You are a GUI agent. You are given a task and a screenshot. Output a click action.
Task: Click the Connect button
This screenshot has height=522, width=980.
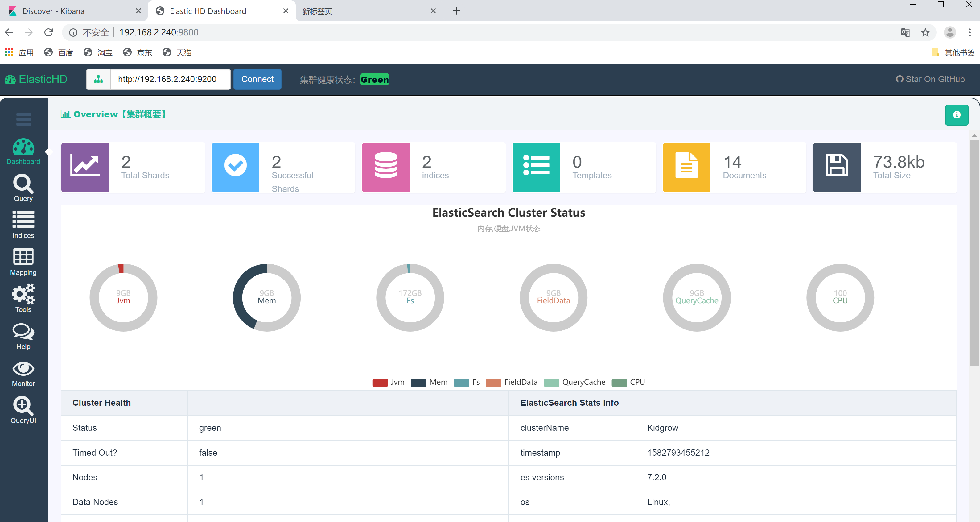(257, 79)
